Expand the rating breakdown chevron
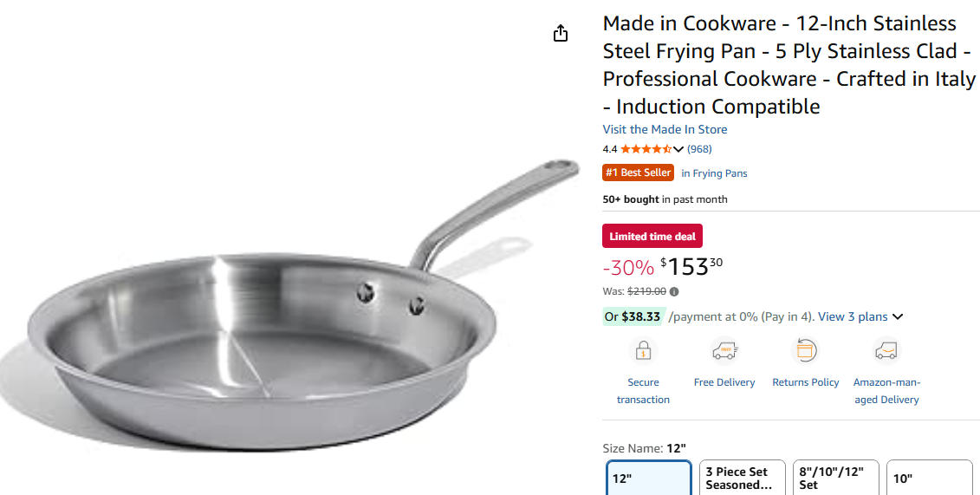Screen dimensions: 980x495 (x=678, y=149)
